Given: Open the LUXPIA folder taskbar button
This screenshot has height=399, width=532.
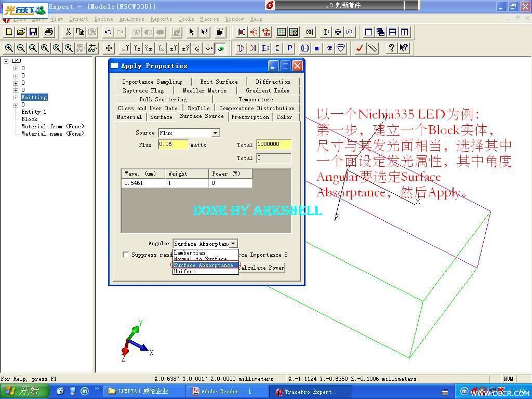Looking at the screenshot, I should point(145,391).
